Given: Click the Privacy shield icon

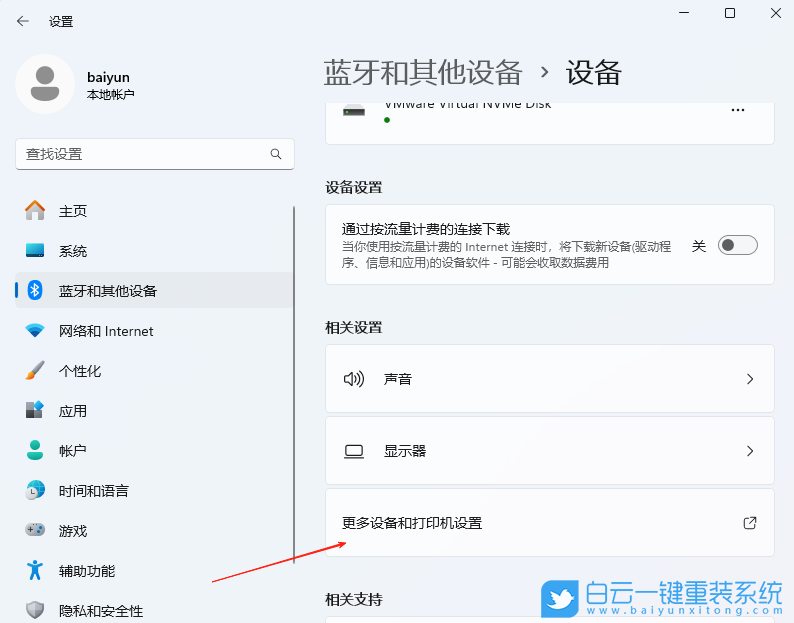Looking at the screenshot, I should click(35, 610).
